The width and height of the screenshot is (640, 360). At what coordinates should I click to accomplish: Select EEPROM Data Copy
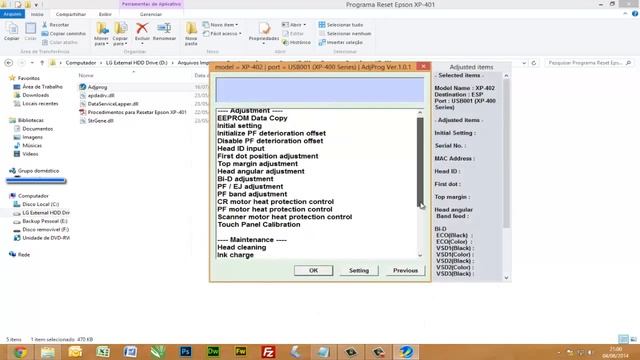[x=252, y=118]
